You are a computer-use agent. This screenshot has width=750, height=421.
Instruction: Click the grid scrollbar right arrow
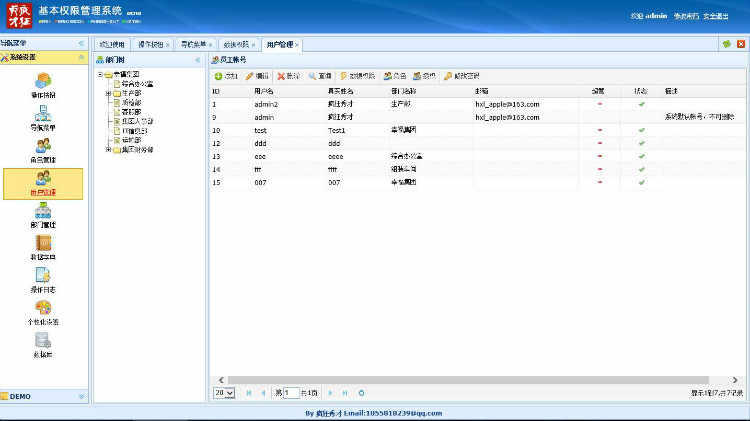pos(735,380)
